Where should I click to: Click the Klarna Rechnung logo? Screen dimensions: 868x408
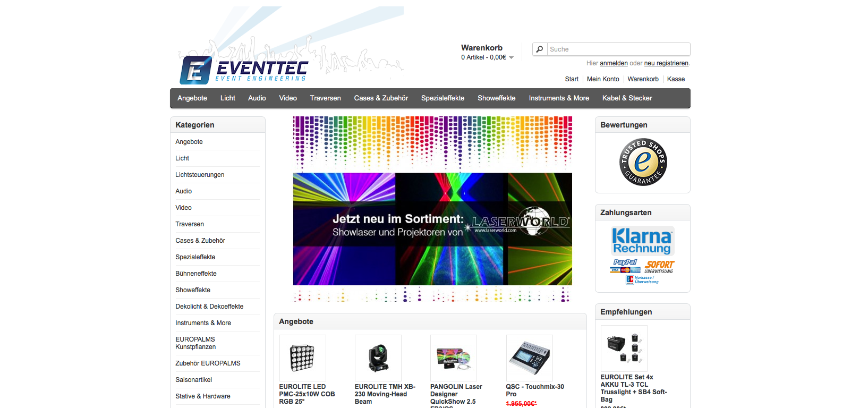point(643,241)
